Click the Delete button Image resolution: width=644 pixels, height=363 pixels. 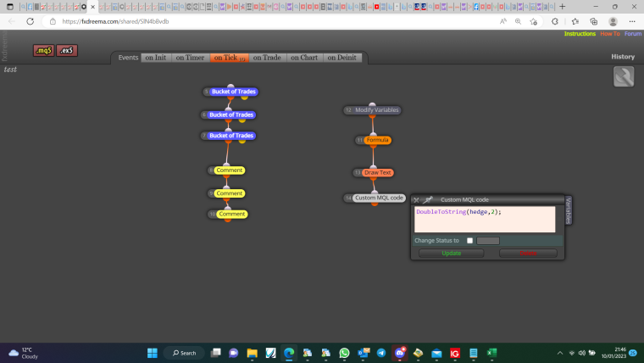528,254
